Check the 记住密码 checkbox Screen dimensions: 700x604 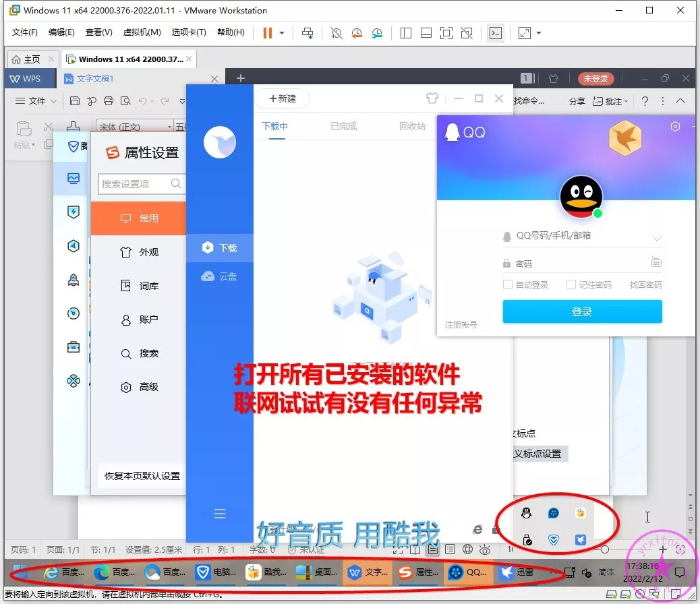coord(571,284)
